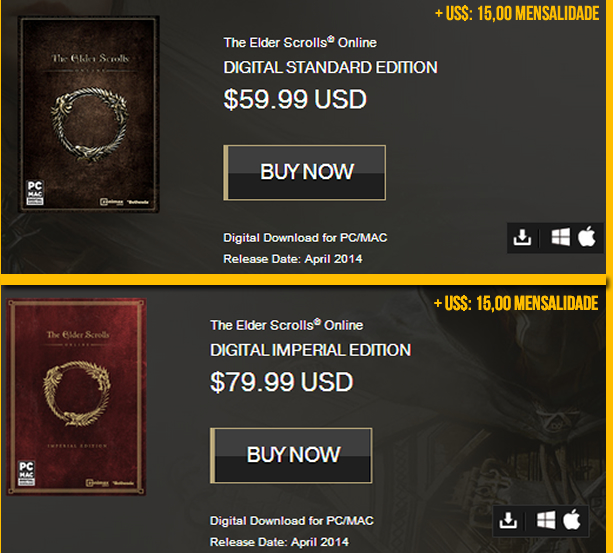Click the download icon in Standard Edition row

pyautogui.click(x=522, y=237)
